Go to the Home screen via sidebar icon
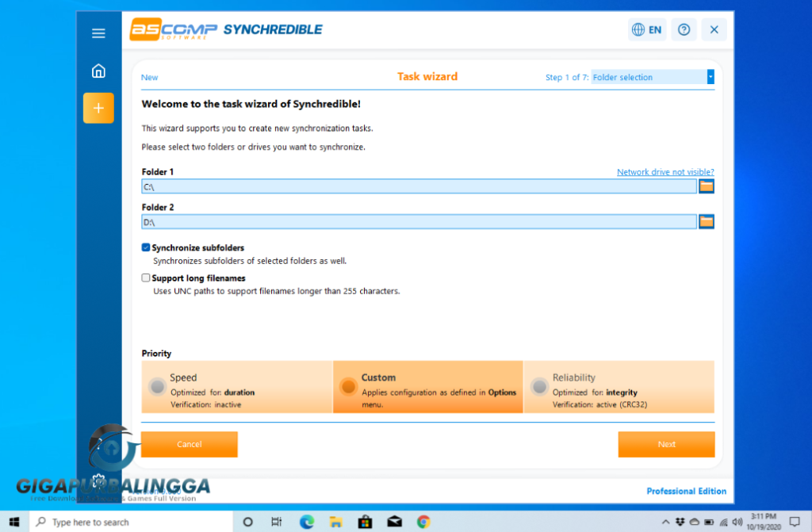The image size is (812, 532). point(98,71)
